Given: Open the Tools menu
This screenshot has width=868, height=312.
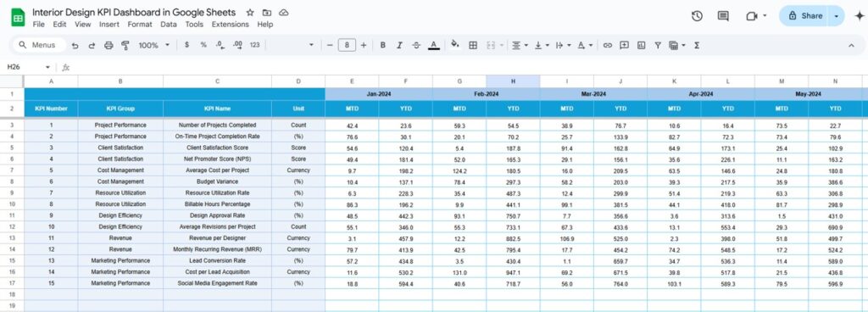Looking at the screenshot, I should pyautogui.click(x=194, y=25).
